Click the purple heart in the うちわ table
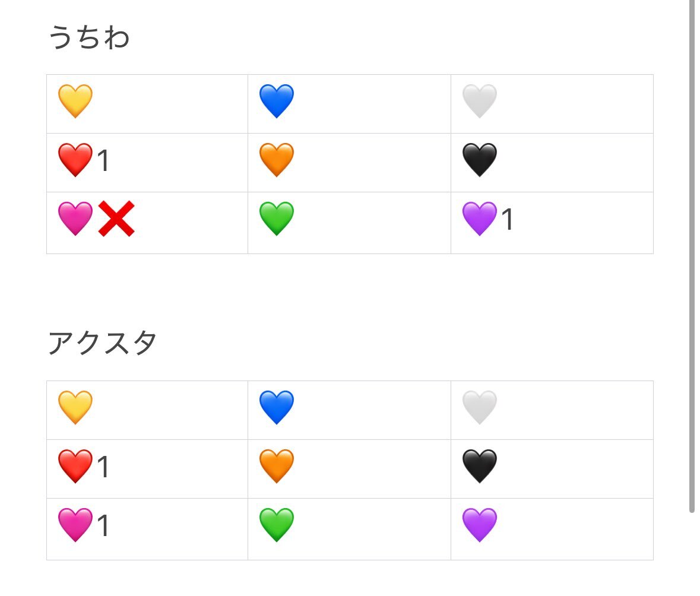 pos(480,219)
